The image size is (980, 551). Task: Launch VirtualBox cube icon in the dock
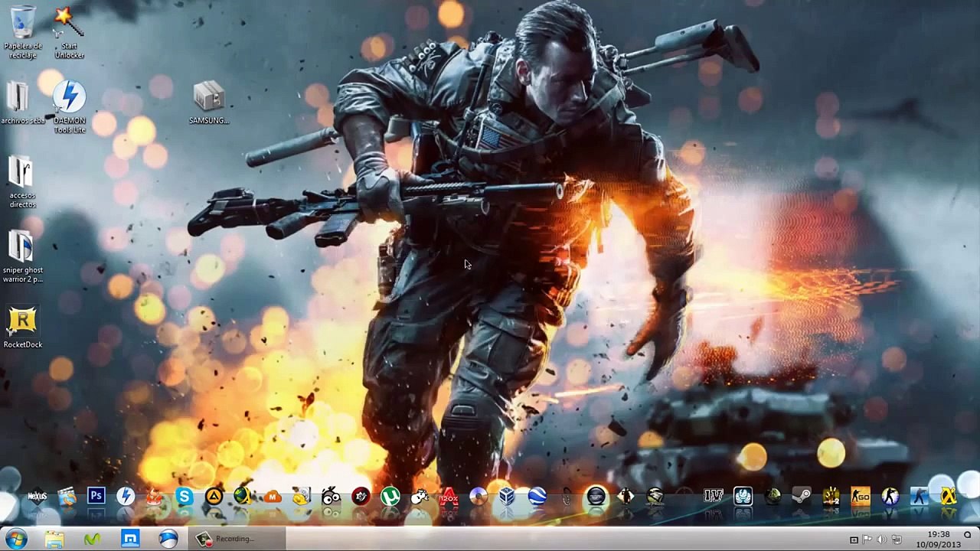507,497
